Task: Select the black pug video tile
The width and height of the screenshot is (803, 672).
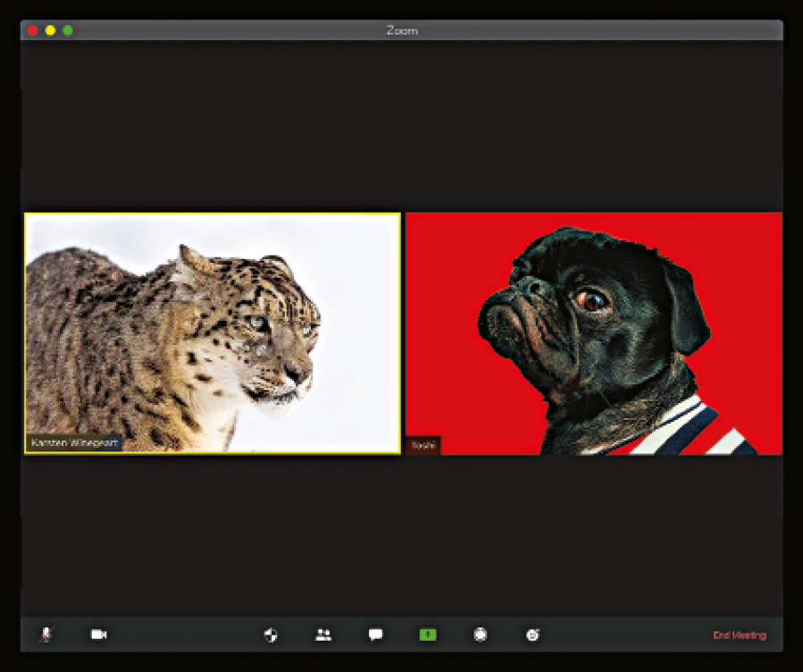Action: point(594,332)
